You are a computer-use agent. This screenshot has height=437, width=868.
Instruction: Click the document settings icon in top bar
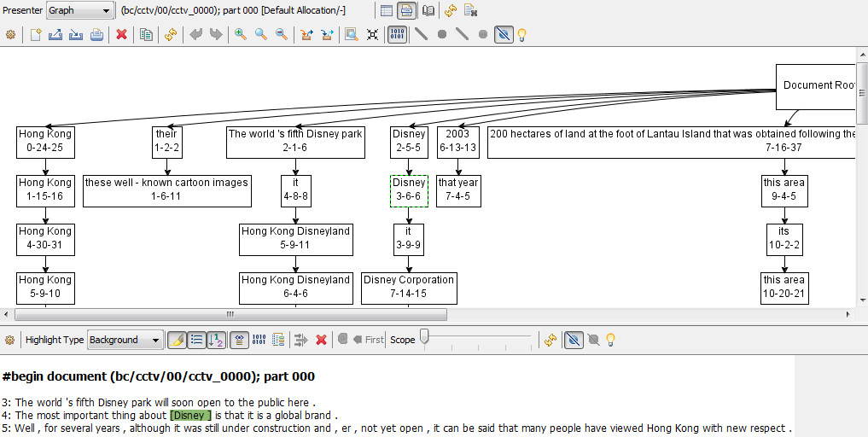tap(470, 10)
